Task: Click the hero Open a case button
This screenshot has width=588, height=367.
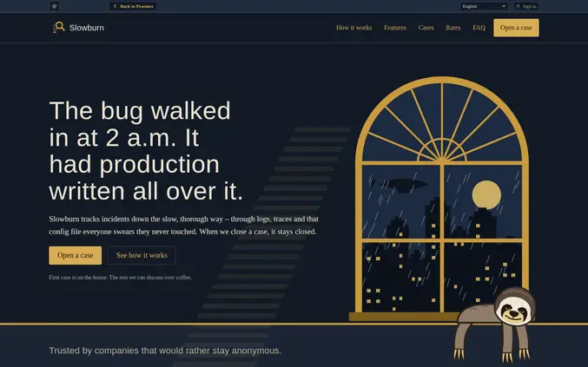Action: 75,255
